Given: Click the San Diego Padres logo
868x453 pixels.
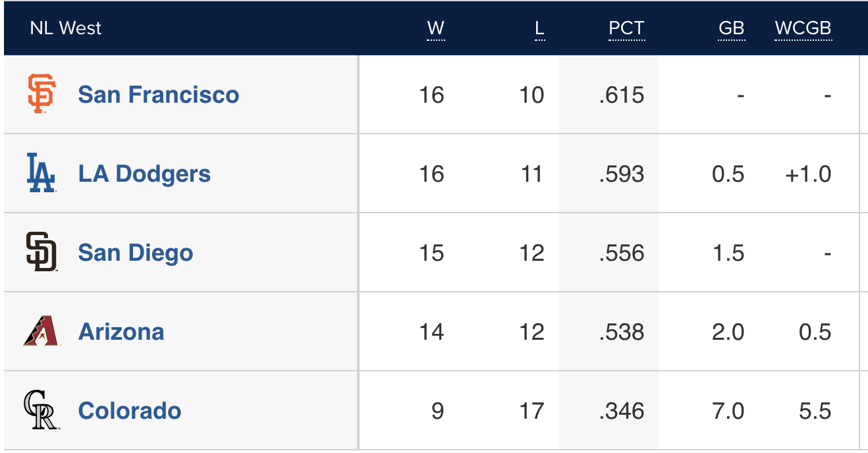Looking at the screenshot, I should pos(41,252).
